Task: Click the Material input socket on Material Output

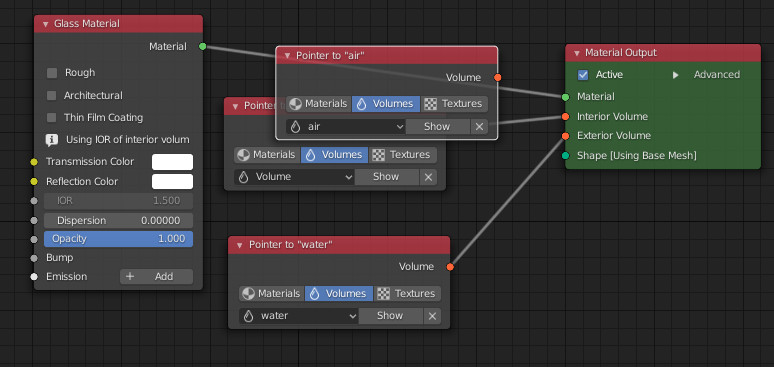Action: tap(565, 97)
